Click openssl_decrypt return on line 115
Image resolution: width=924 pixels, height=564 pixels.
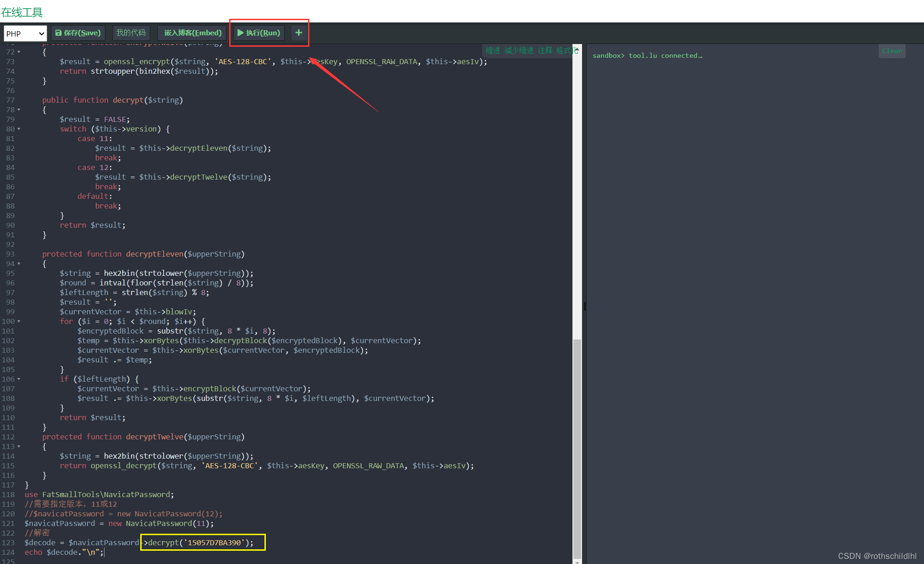[x=267, y=465]
